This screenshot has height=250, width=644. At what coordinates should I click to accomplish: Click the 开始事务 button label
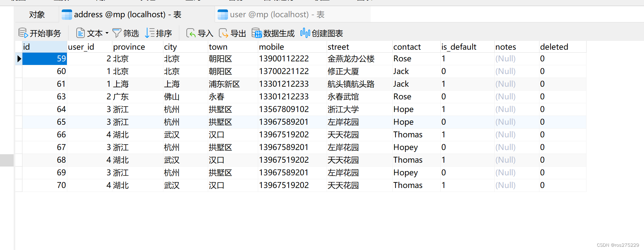click(45, 33)
